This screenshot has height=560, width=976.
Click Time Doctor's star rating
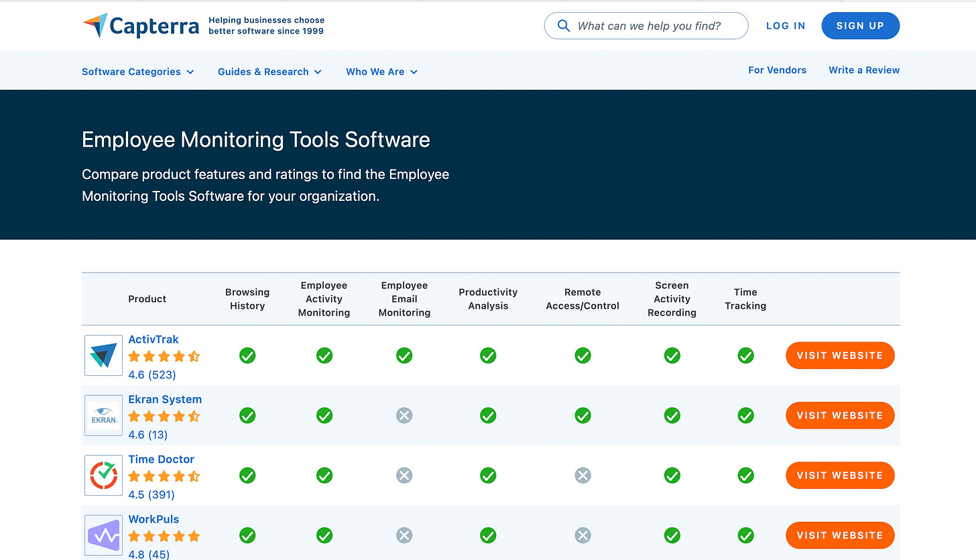[x=164, y=476]
